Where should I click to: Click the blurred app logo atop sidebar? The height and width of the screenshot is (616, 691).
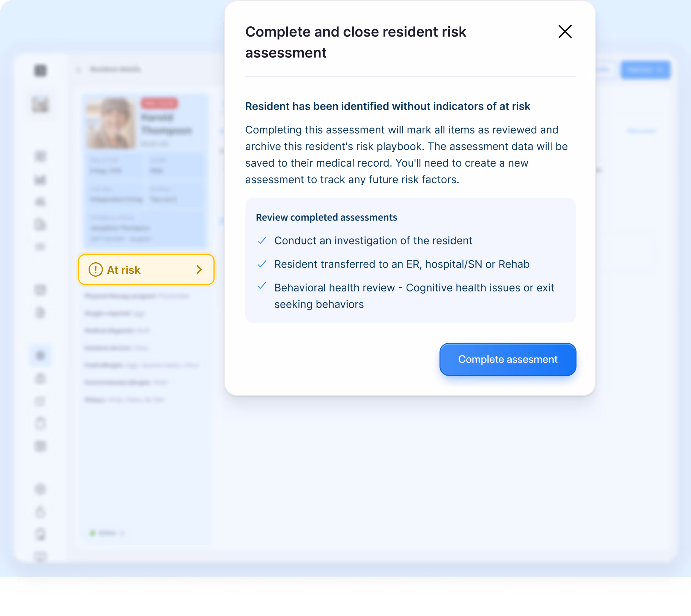[x=40, y=70]
